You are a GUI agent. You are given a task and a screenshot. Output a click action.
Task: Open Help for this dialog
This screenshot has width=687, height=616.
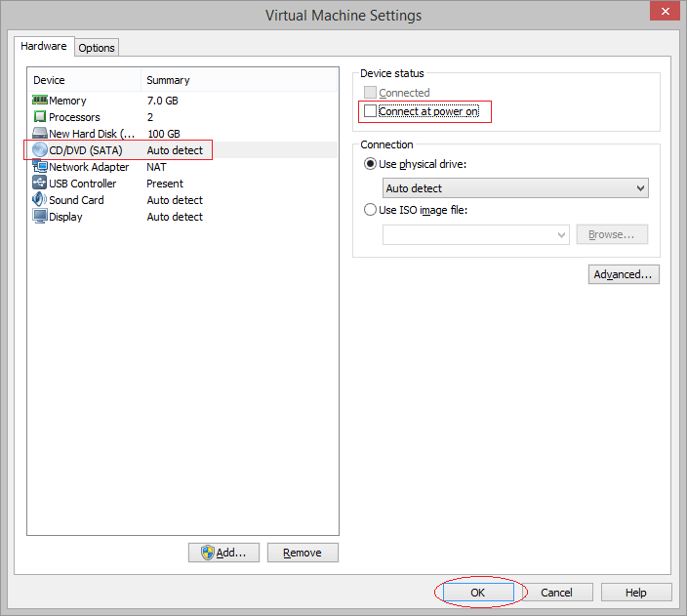pos(636,593)
